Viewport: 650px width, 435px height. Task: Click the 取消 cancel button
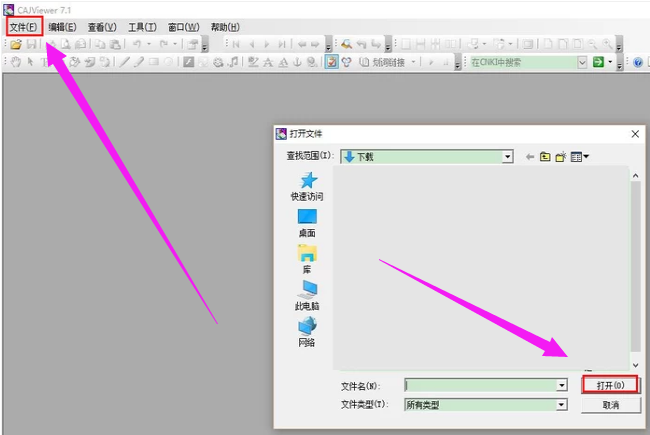click(610, 405)
